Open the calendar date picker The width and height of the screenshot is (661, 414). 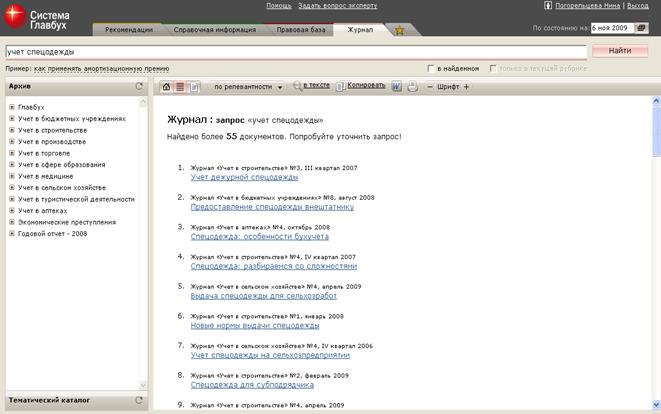(641, 28)
